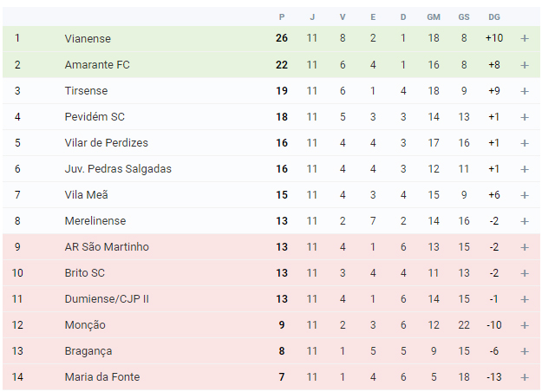Click the DG column header
542x392 pixels.
(494, 17)
